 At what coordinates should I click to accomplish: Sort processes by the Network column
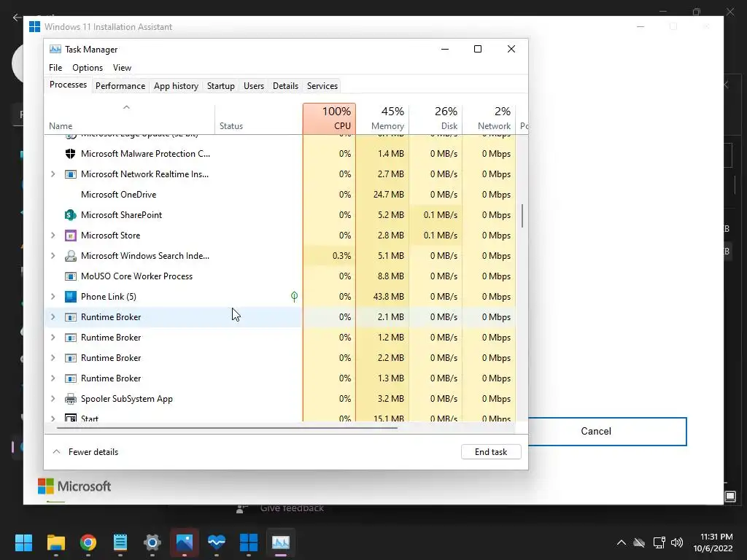click(x=489, y=119)
